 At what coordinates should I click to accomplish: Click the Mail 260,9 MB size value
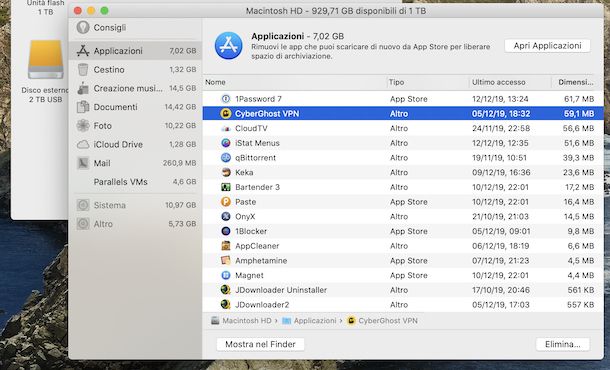pyautogui.click(x=179, y=163)
